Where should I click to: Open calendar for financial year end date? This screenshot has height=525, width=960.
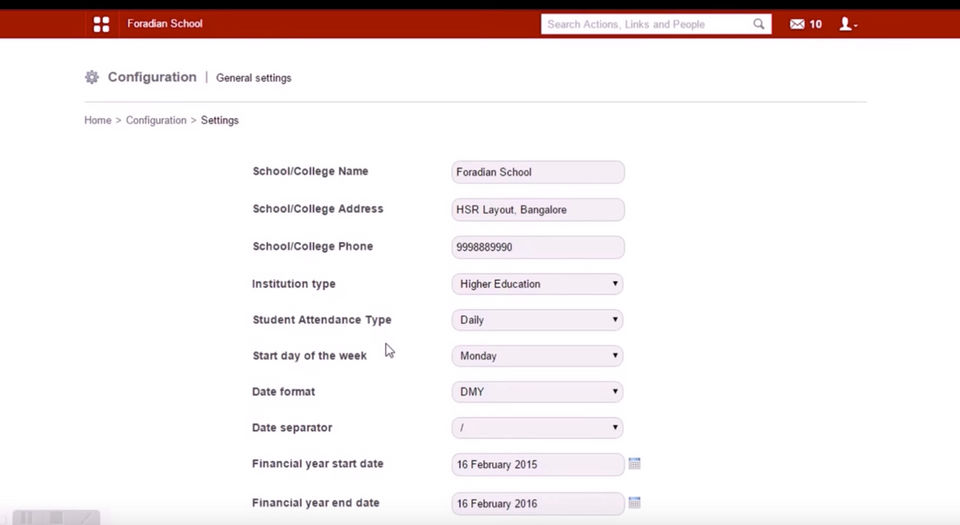[x=634, y=502]
